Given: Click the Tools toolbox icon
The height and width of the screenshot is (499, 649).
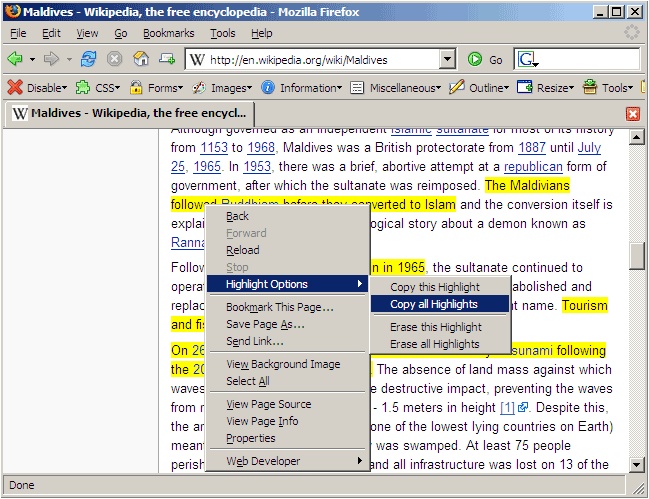Looking at the screenshot, I should click(590, 87).
